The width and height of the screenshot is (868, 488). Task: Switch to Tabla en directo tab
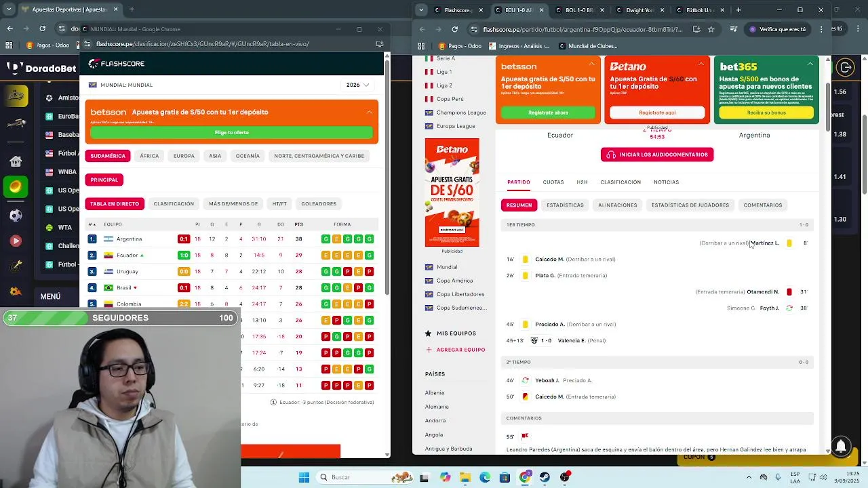coord(115,204)
